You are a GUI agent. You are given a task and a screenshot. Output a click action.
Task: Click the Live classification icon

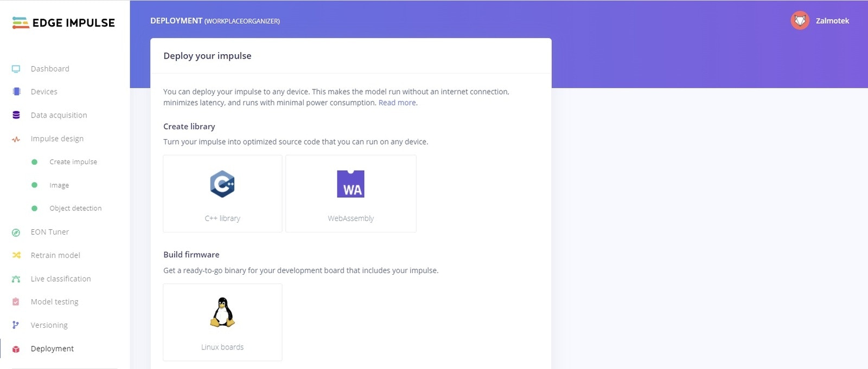coord(16,279)
